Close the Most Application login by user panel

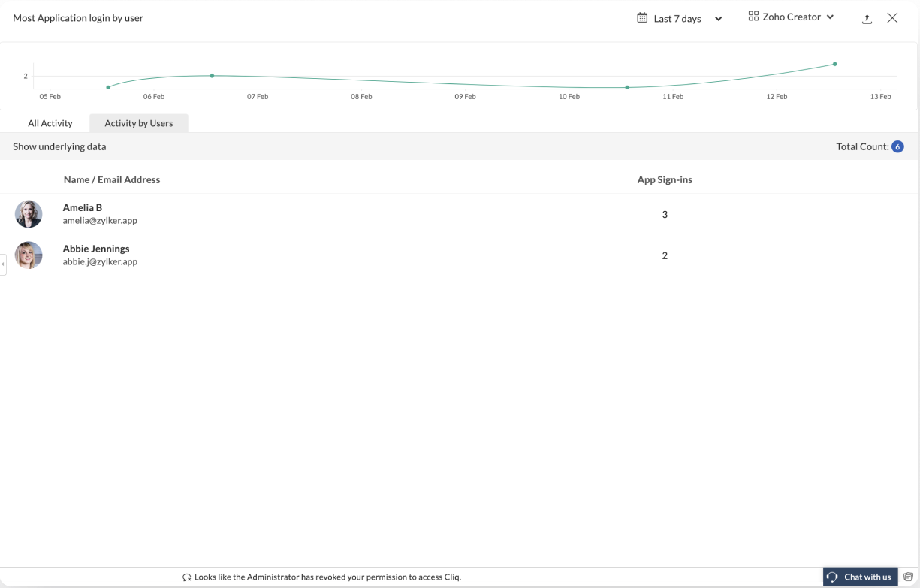(x=892, y=17)
